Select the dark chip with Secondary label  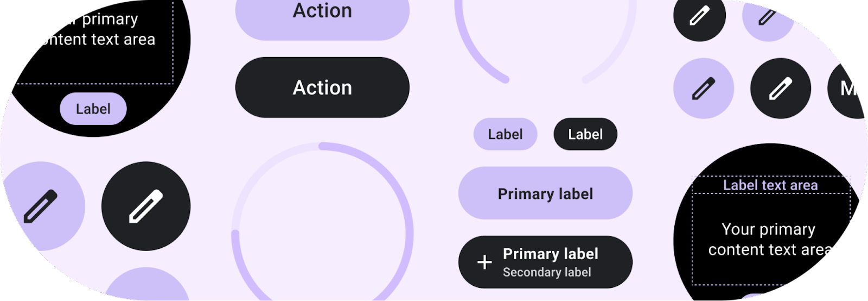(545, 262)
